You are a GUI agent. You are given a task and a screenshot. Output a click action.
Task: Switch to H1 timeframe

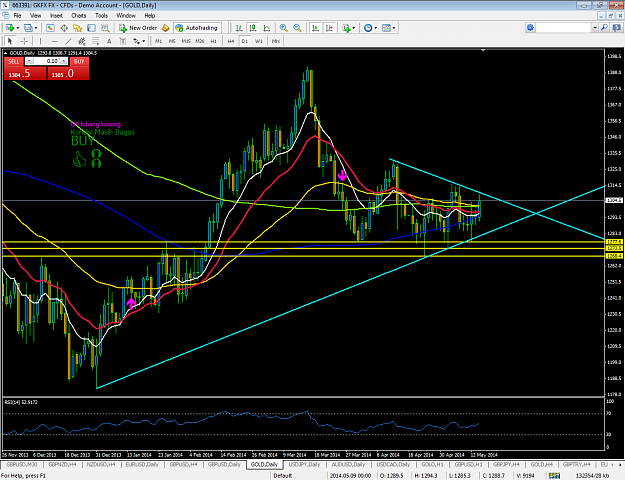click(x=214, y=41)
